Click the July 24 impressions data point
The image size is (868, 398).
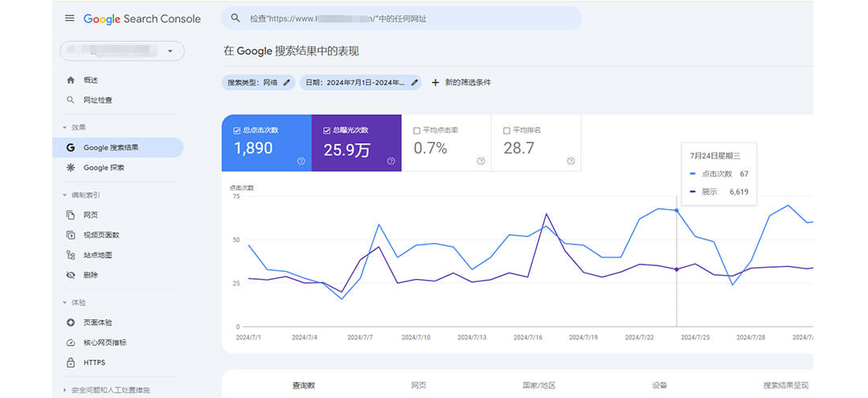click(x=677, y=269)
